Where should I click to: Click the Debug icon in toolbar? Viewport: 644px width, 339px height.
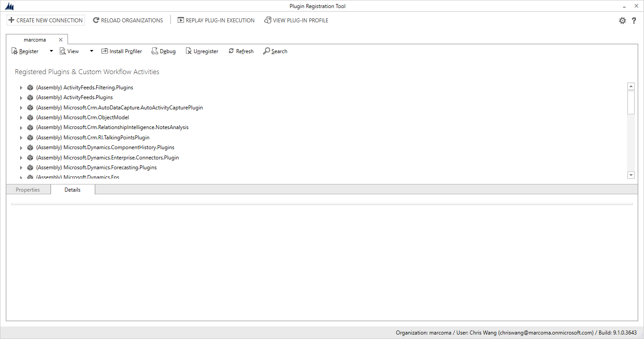tap(155, 51)
